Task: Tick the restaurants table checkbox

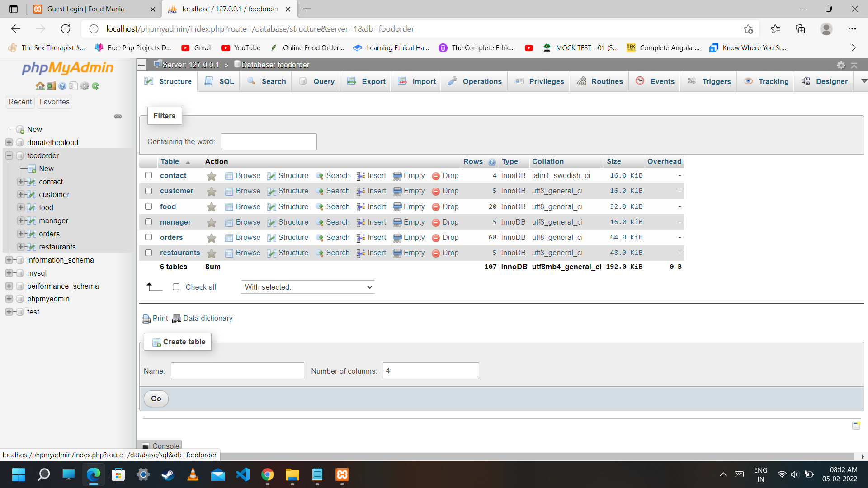Action: coord(148,253)
